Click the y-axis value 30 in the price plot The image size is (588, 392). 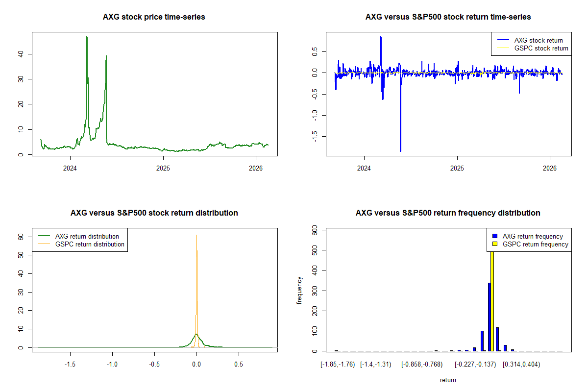click(22, 79)
